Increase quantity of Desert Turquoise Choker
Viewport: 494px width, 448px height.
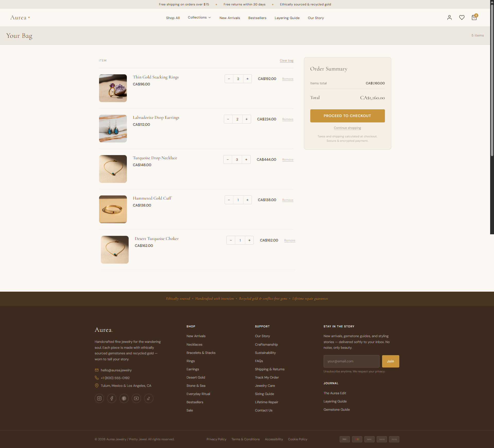249,240
